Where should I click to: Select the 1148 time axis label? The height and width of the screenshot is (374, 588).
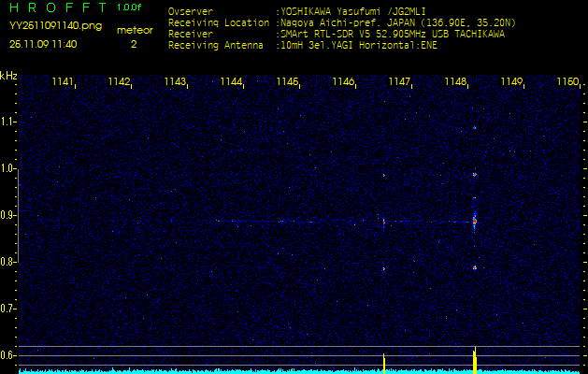pyautogui.click(x=455, y=82)
